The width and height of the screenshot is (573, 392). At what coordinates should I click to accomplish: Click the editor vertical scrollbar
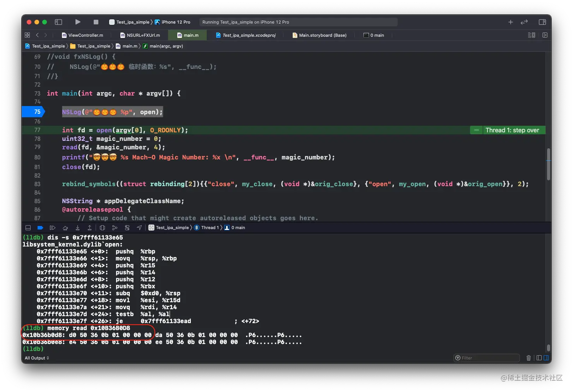[x=548, y=164]
